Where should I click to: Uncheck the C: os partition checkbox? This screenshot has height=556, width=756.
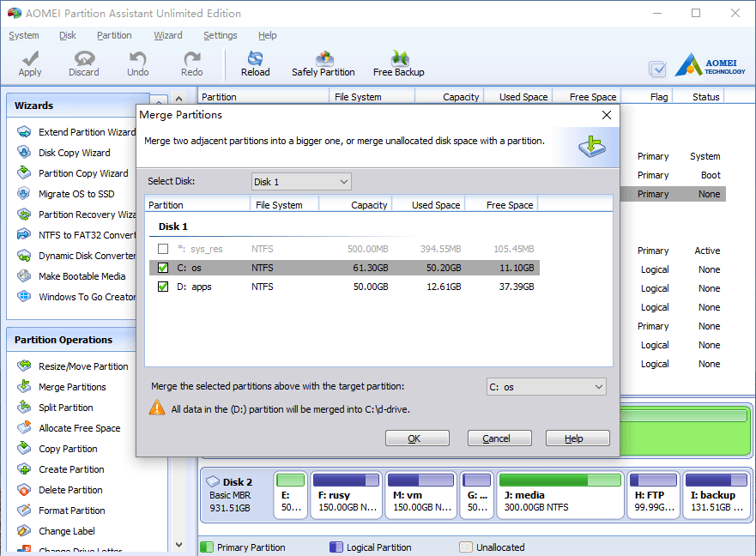pyautogui.click(x=163, y=268)
